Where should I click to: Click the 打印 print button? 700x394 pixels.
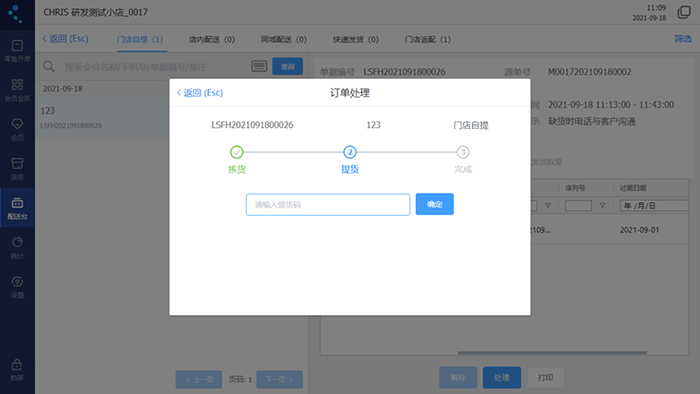[x=546, y=377]
